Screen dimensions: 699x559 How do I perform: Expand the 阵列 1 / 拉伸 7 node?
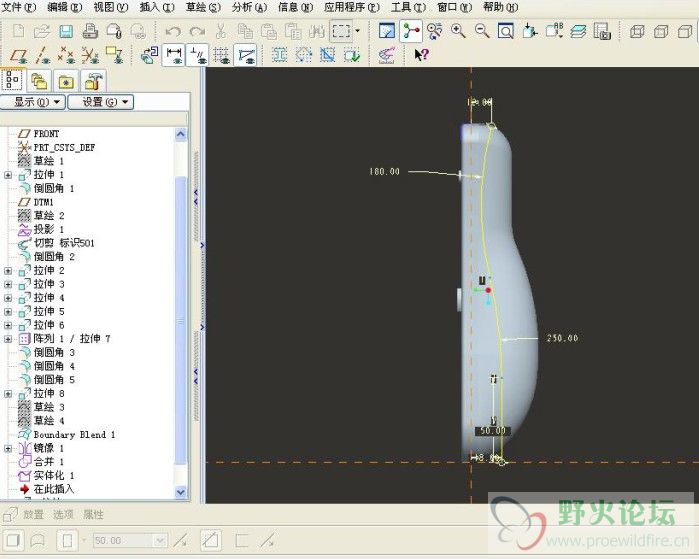pos(8,339)
